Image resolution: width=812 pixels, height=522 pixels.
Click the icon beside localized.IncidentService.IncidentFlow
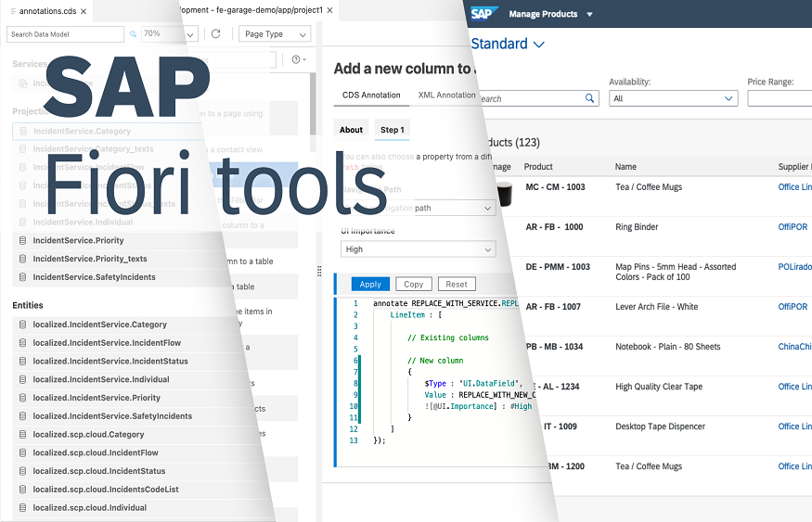[23, 343]
